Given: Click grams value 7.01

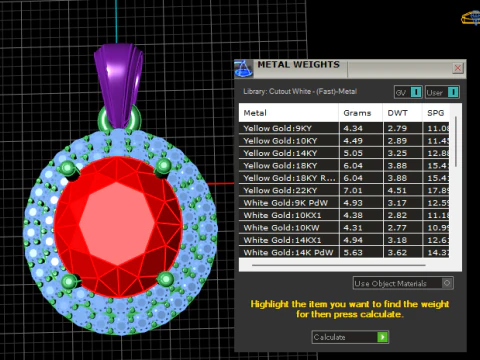Looking at the screenshot, I should (353, 190).
